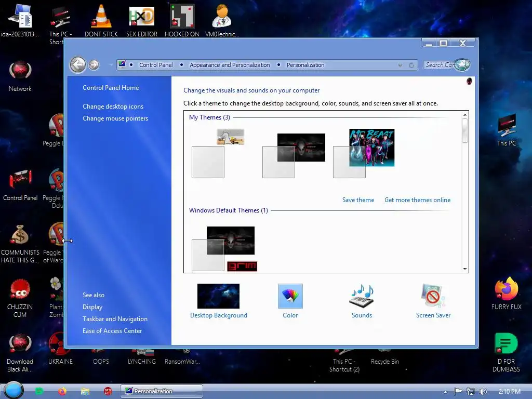Select the Control Panel desktop icon
The width and height of the screenshot is (532, 399).
(x=20, y=185)
